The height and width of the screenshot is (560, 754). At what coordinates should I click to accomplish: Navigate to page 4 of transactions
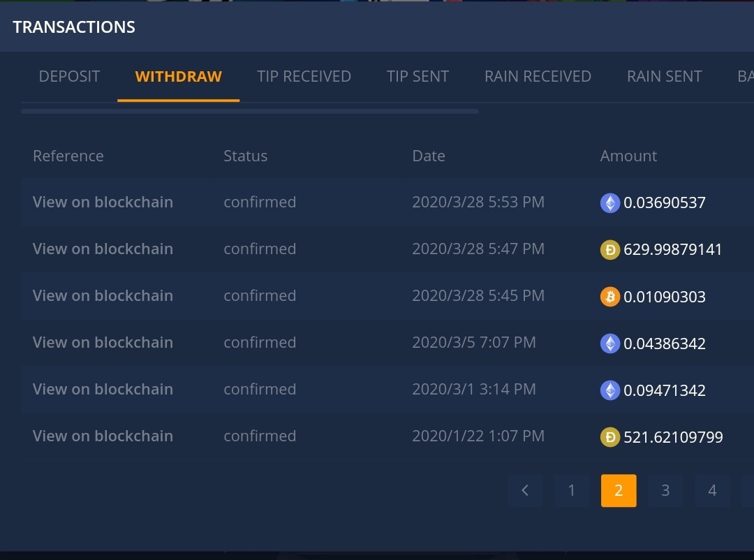712,490
